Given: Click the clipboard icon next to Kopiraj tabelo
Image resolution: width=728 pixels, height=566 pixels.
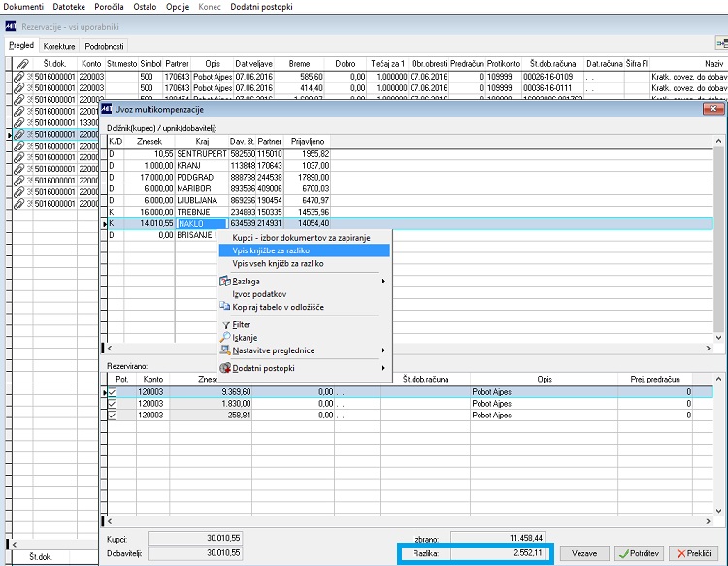Looking at the screenshot, I should pyautogui.click(x=225, y=307).
